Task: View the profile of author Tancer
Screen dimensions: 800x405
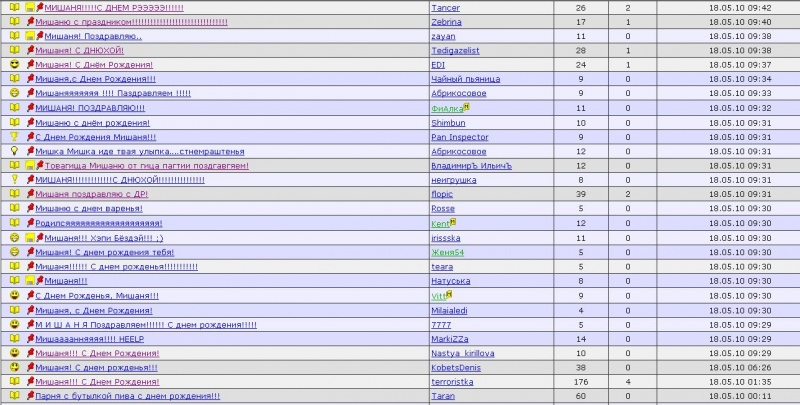Action: pyautogui.click(x=445, y=8)
